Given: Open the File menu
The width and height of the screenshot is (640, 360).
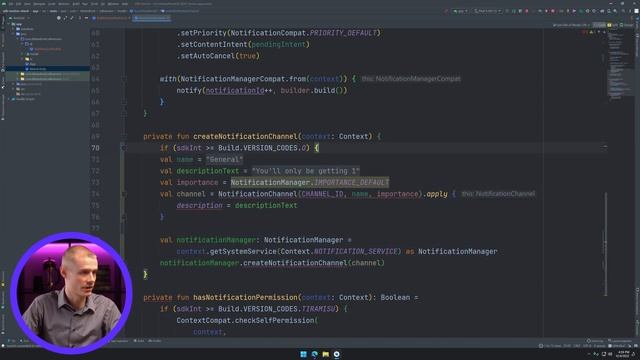Looking at the screenshot, I should click(x=11, y=4).
